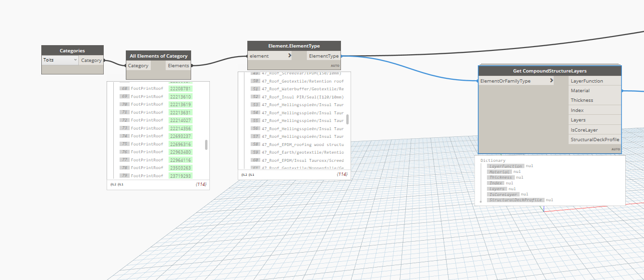Image resolution: width=644 pixels, height=280 pixels.
Task: Open the Toits category dropdown
Action: [x=60, y=60]
